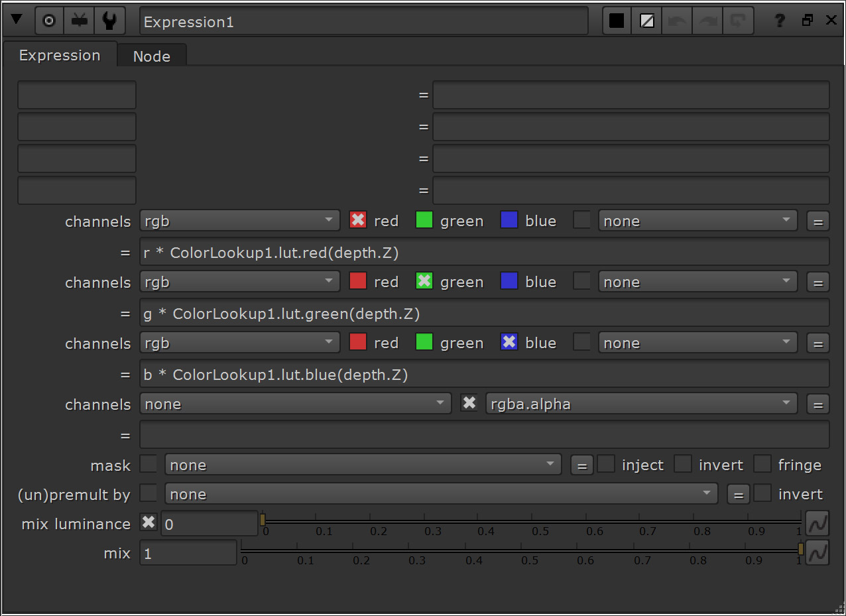The width and height of the screenshot is (846, 616).
Task: Click the monitor icon in the title bar
Action: 79,20
